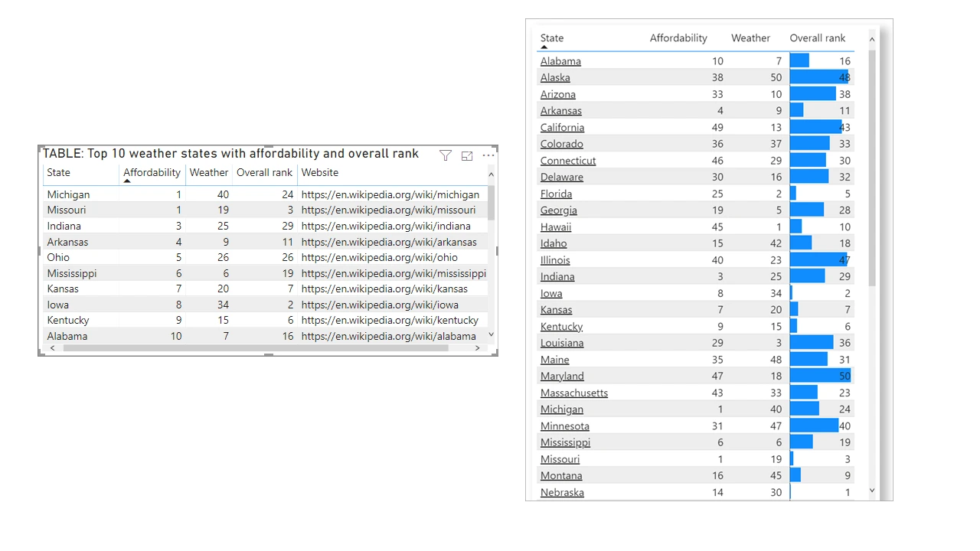This screenshot has width=980, height=551.
Task: Open the Iowa Wikipedia URL
Action: point(380,305)
